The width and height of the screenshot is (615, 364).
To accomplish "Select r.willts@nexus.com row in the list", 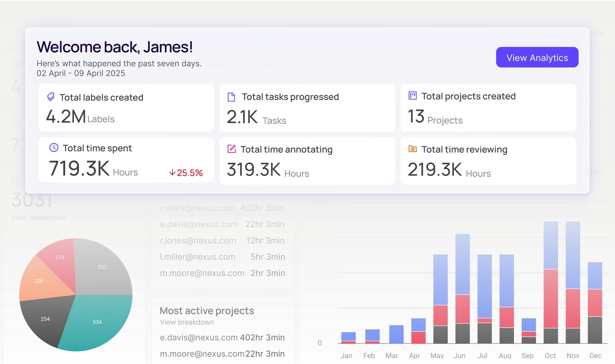I will click(x=222, y=208).
